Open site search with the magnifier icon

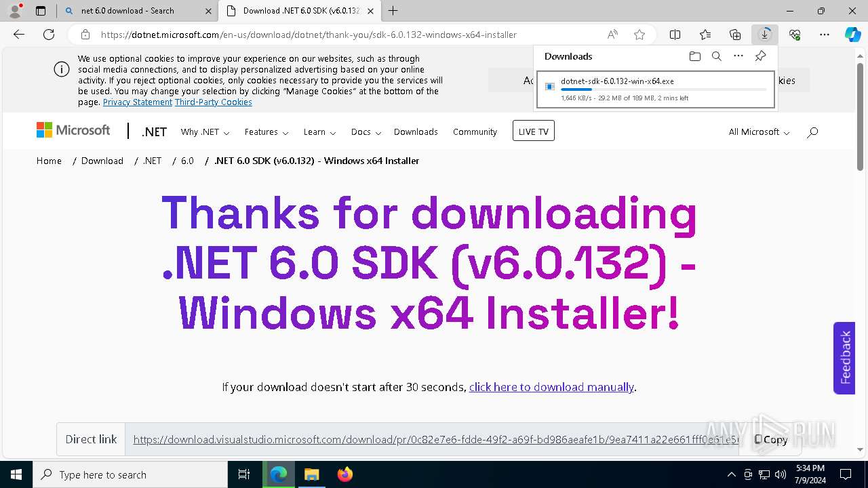tap(812, 132)
